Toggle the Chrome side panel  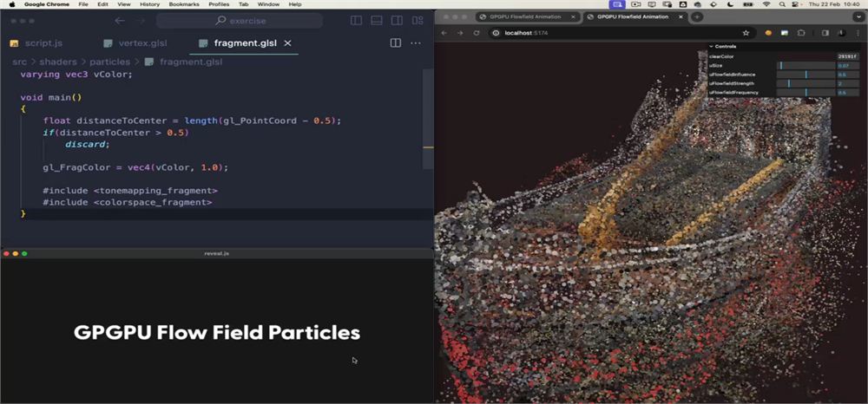point(825,33)
